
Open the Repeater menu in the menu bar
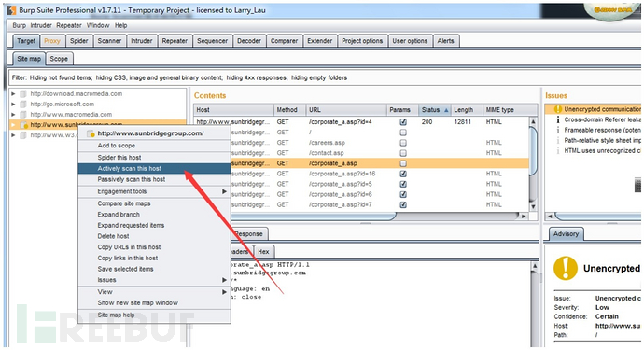coord(68,25)
